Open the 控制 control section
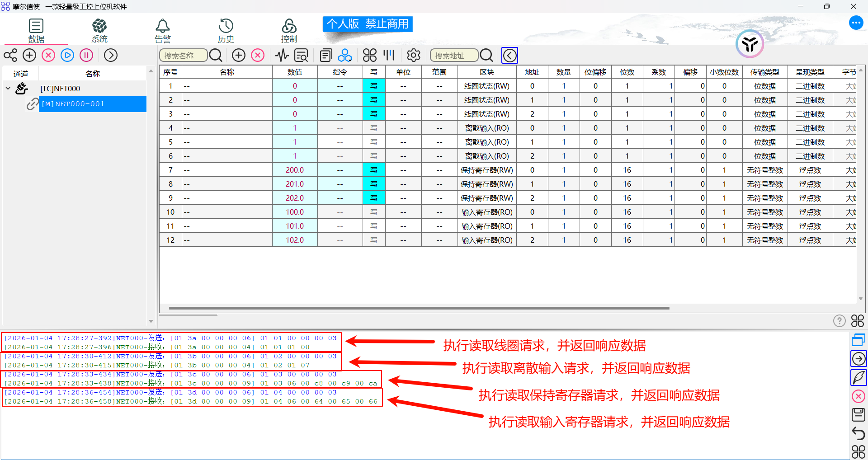Viewport: 868px width, 460px height. [289, 31]
